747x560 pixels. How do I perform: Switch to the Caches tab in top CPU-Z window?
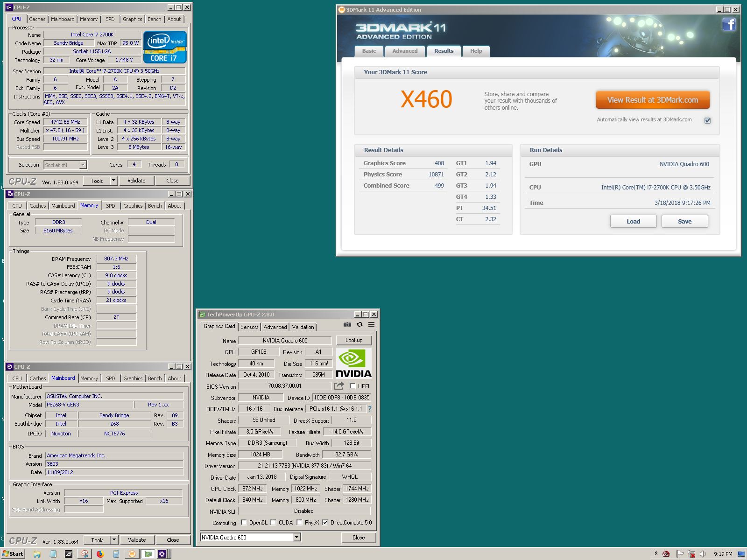[x=37, y=19]
